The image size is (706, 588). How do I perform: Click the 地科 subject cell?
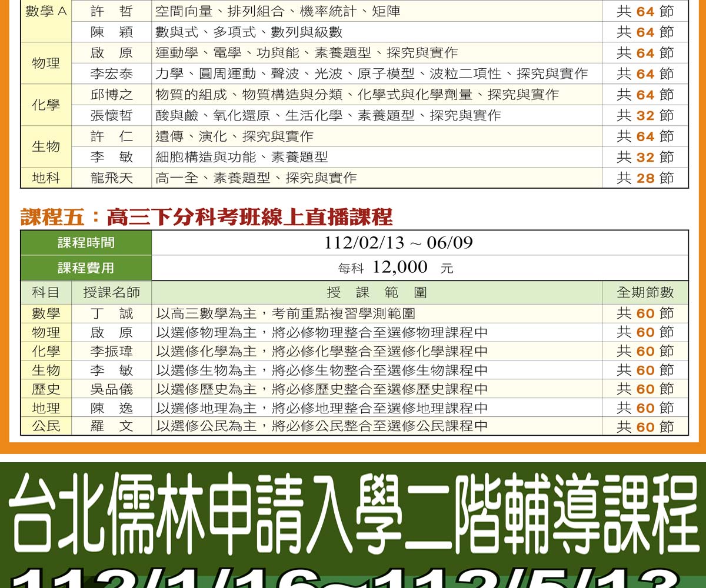46,178
